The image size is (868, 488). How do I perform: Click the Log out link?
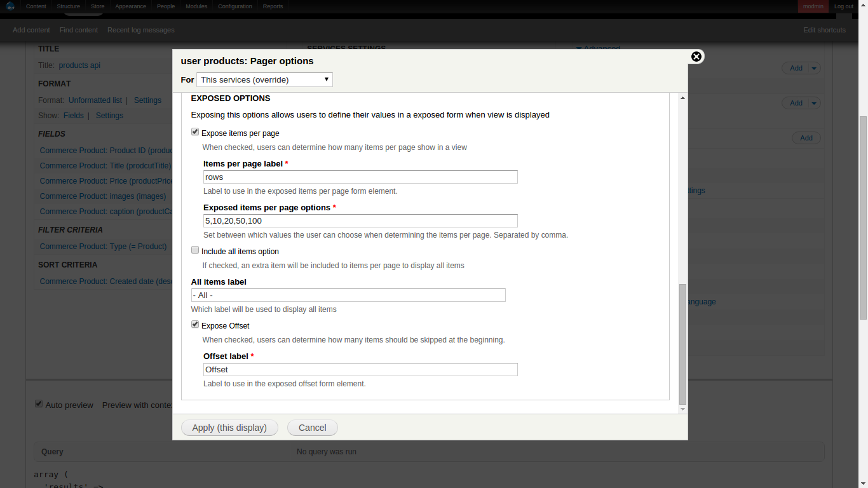(844, 6)
